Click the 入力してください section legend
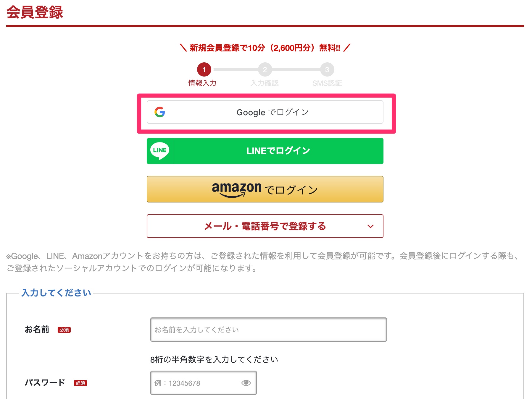The height and width of the screenshot is (399, 532). (x=56, y=293)
